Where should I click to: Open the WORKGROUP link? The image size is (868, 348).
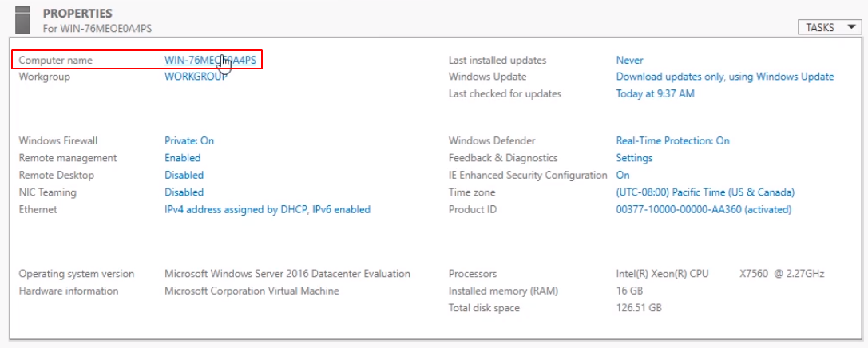[196, 77]
